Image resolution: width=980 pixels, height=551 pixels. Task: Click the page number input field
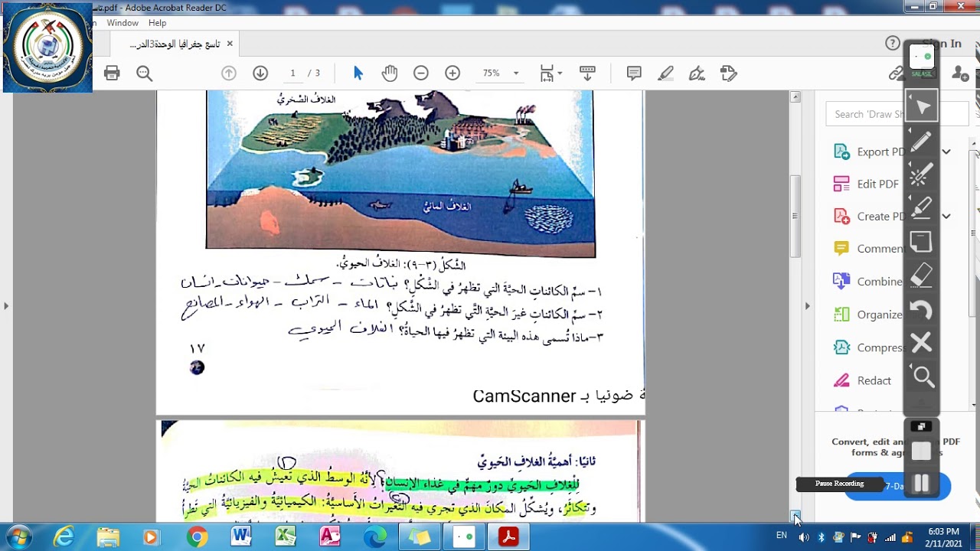(x=292, y=73)
